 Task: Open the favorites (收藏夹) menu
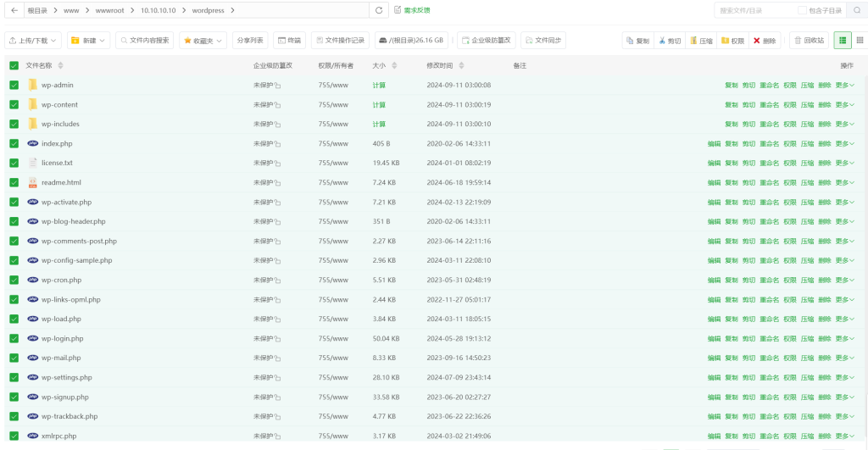pos(203,40)
